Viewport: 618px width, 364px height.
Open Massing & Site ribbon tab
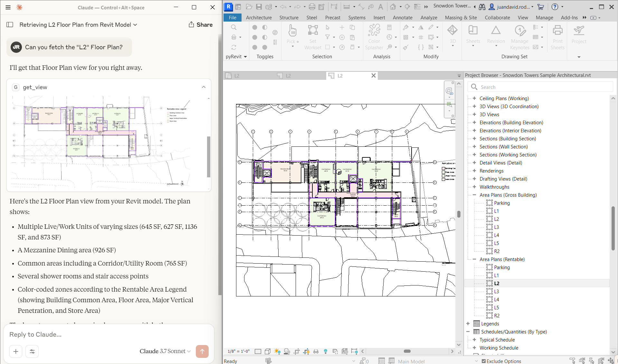coord(461,18)
